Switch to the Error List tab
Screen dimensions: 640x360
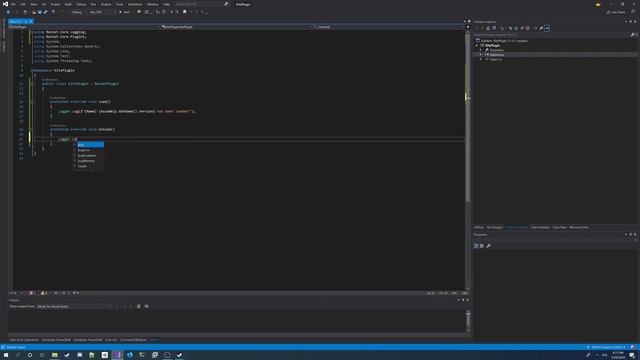click(111, 340)
